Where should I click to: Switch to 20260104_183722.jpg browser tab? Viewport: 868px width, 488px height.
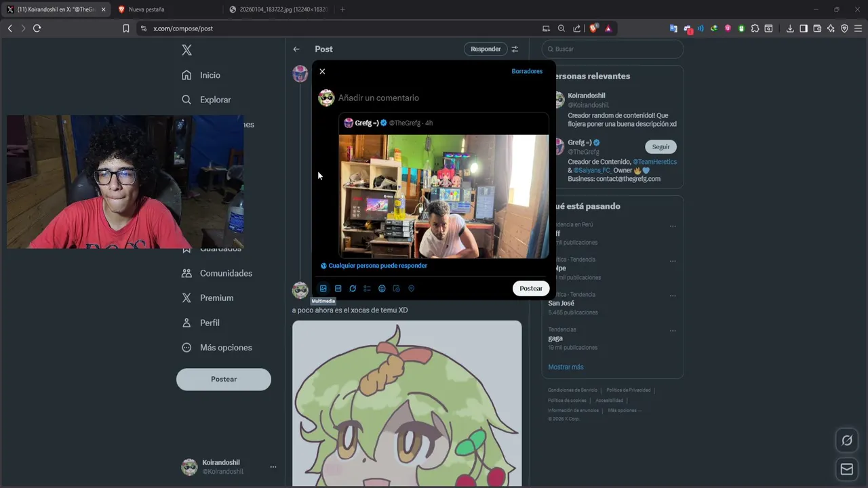coord(278,9)
